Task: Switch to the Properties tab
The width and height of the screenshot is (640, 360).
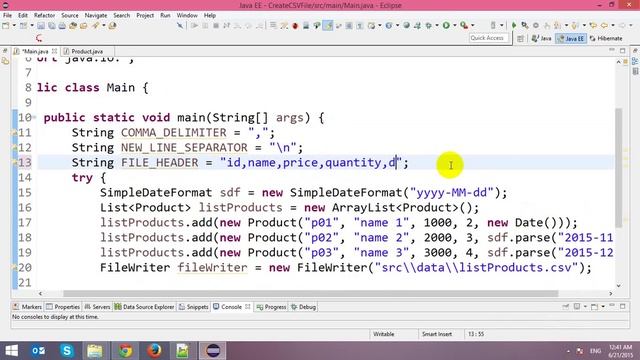Action: tap(63, 307)
